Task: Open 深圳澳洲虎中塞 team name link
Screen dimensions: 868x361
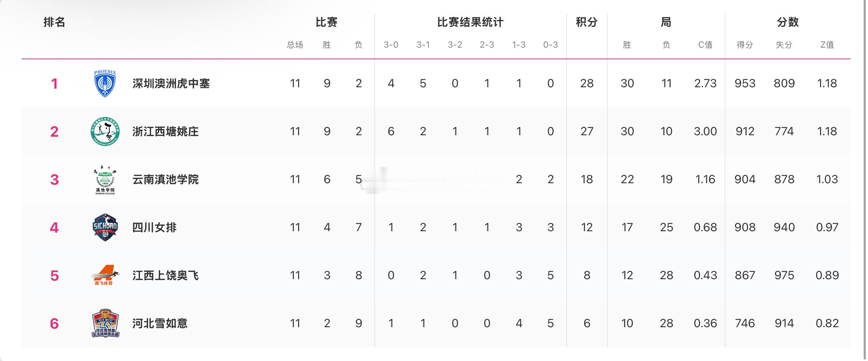Action: (171, 84)
